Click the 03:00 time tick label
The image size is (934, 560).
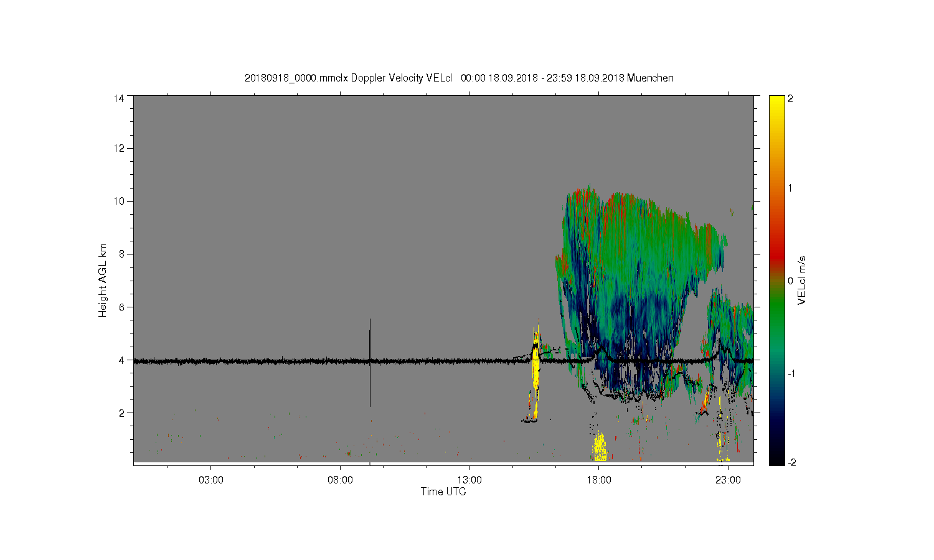tap(211, 480)
